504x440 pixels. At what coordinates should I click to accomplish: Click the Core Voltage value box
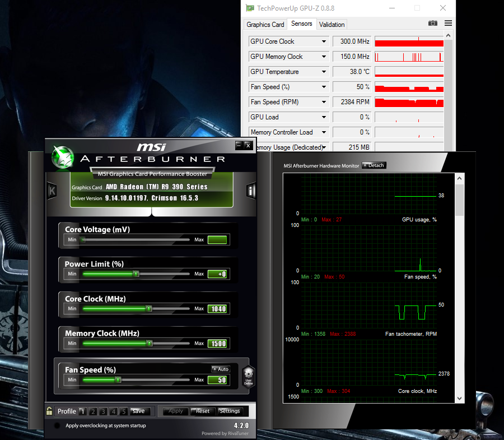217,240
